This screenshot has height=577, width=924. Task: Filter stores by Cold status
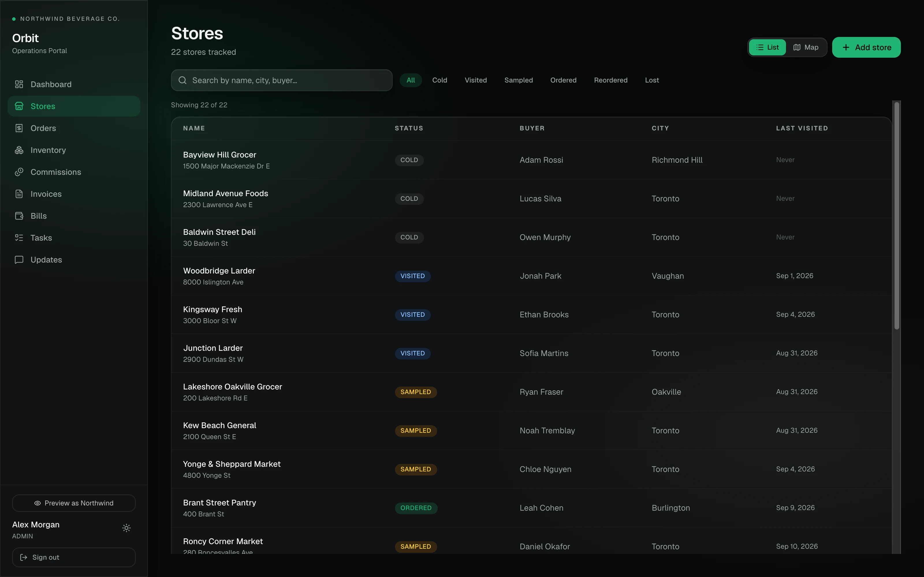pyautogui.click(x=439, y=80)
